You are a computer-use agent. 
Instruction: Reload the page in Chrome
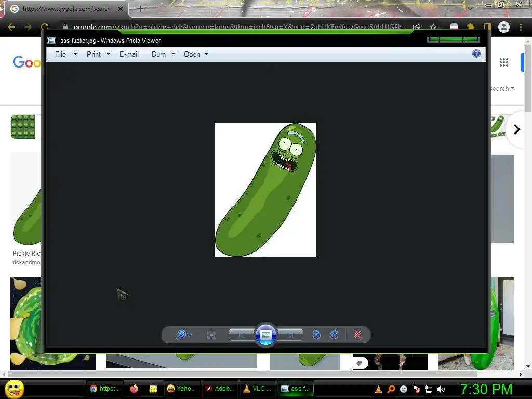point(45,27)
